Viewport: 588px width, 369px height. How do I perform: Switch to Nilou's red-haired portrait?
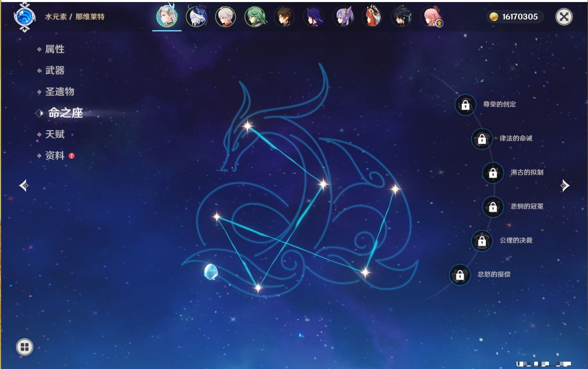pyautogui.click(x=372, y=17)
